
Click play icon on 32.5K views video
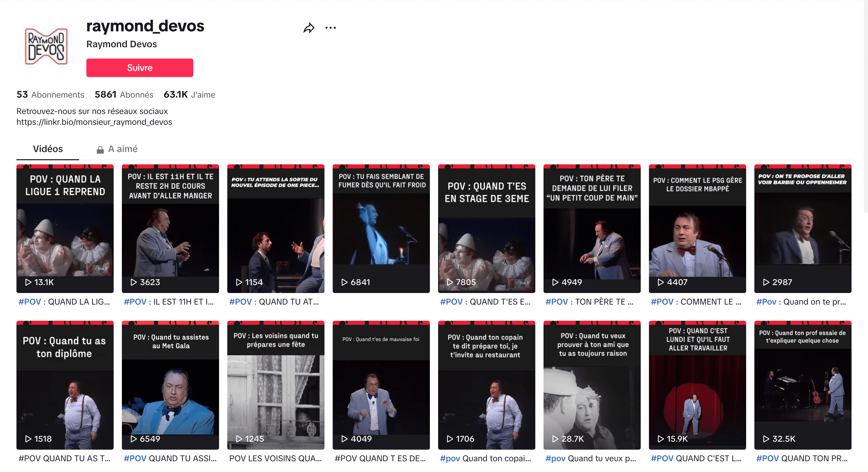tap(766, 439)
